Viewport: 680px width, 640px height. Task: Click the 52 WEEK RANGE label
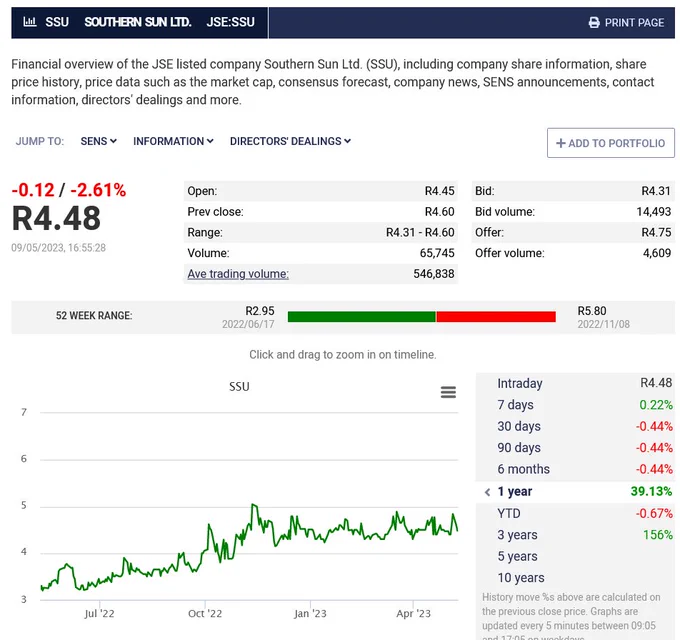tap(94, 316)
